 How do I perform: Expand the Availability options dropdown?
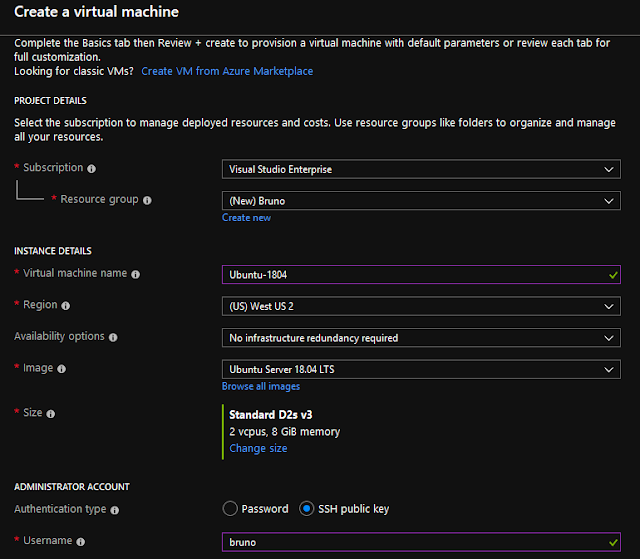tap(421, 338)
